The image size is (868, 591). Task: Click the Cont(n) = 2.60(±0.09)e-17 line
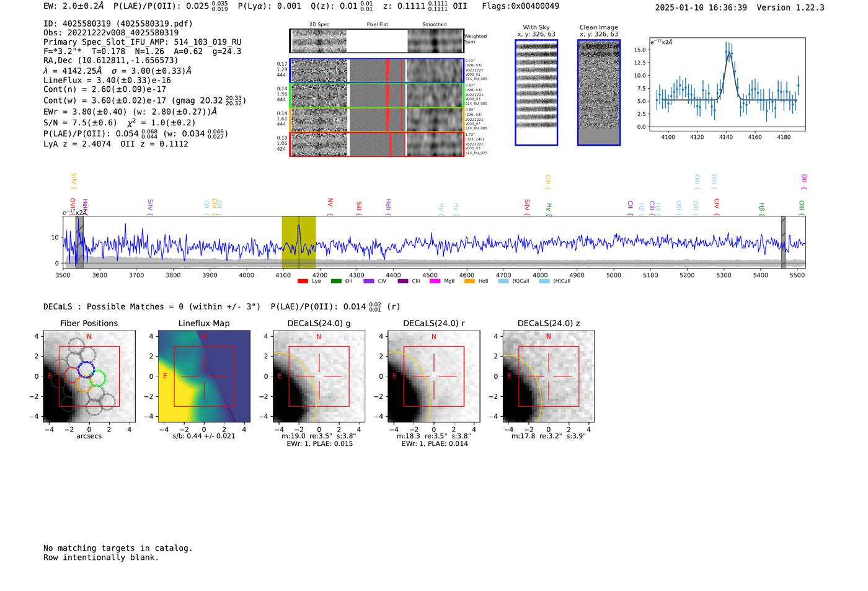pyautogui.click(x=105, y=89)
